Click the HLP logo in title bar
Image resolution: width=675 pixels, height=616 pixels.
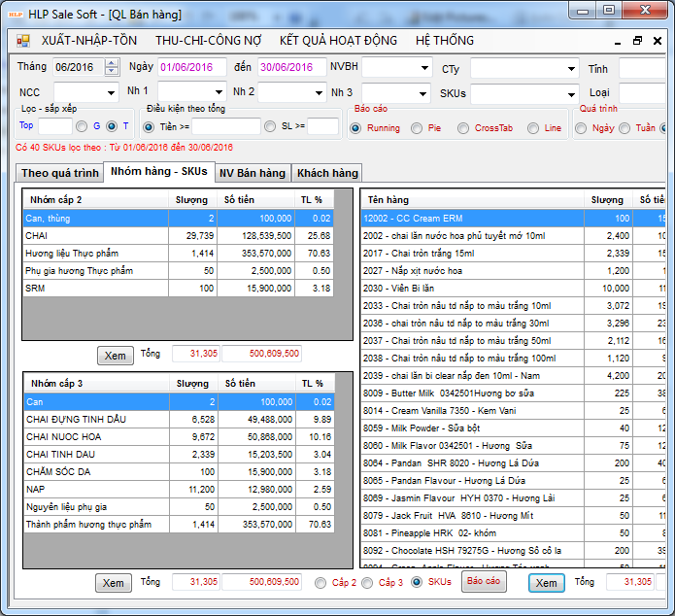16,15
